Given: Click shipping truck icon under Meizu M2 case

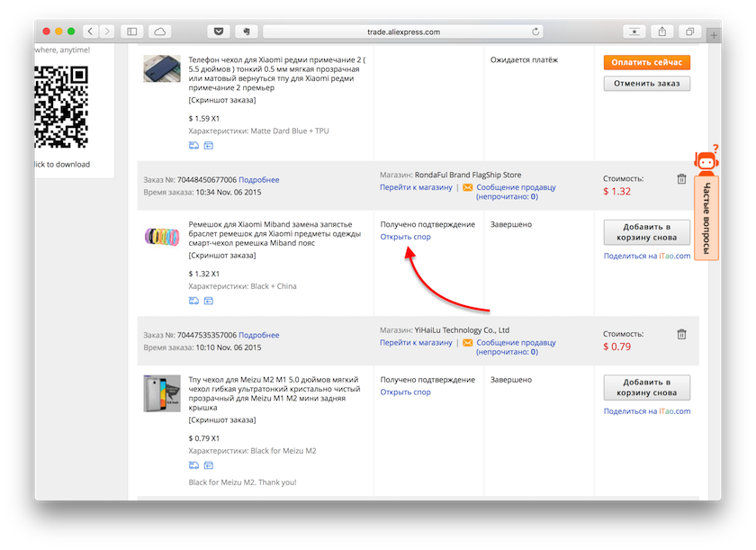Looking at the screenshot, I should click(x=193, y=465).
